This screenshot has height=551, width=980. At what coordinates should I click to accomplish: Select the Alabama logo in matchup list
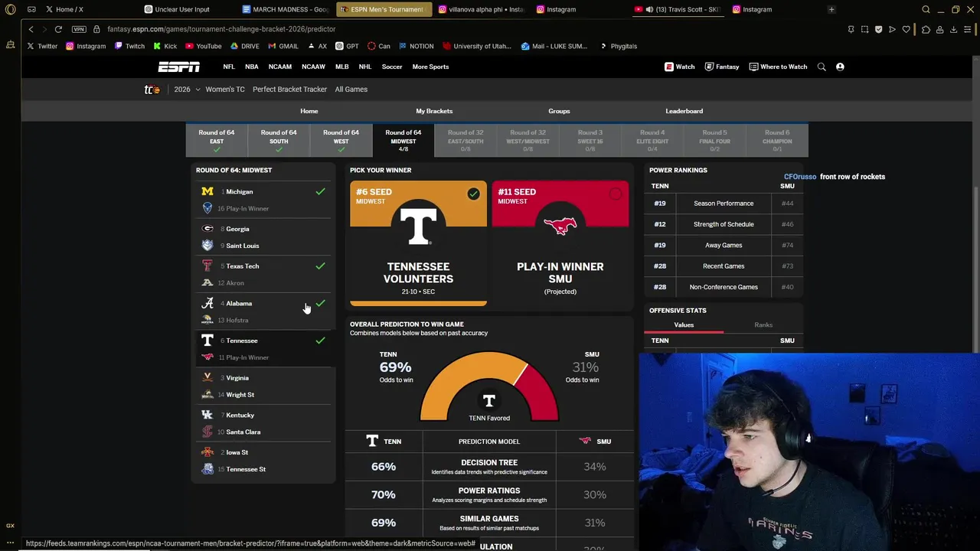[207, 303]
